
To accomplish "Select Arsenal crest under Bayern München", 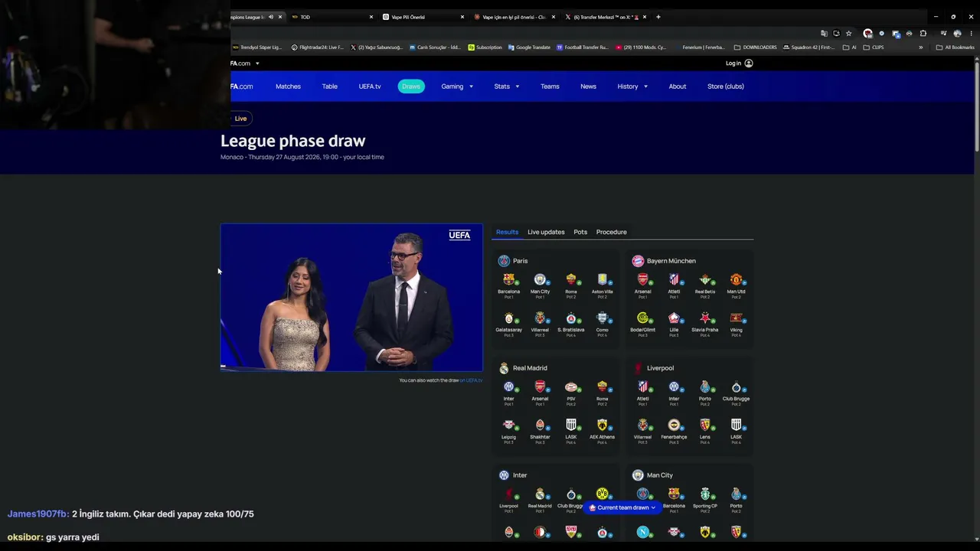I will tap(642, 280).
